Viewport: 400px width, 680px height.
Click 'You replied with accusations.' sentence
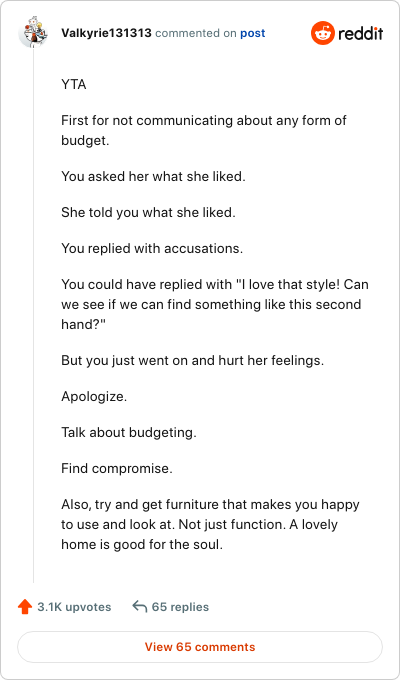[x=152, y=248]
